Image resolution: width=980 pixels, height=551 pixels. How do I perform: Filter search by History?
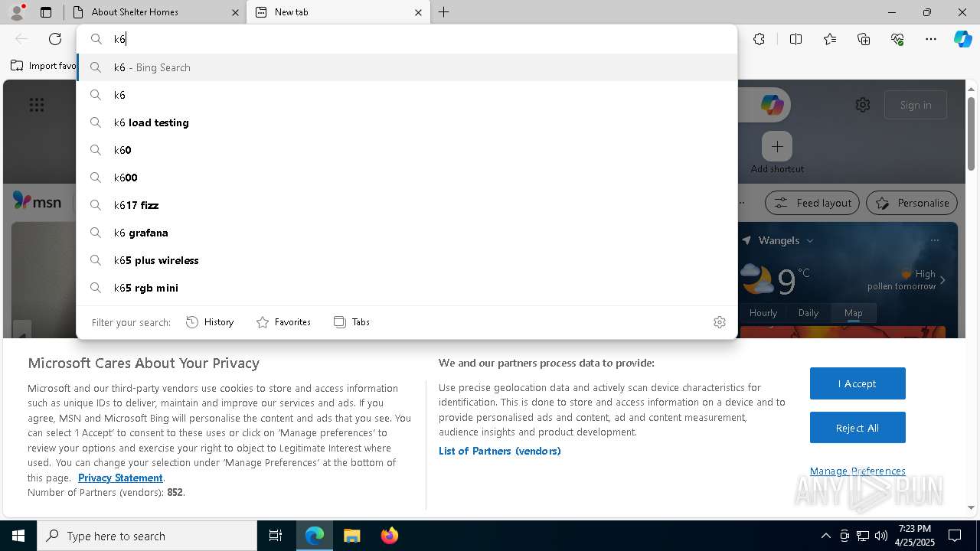211,322
